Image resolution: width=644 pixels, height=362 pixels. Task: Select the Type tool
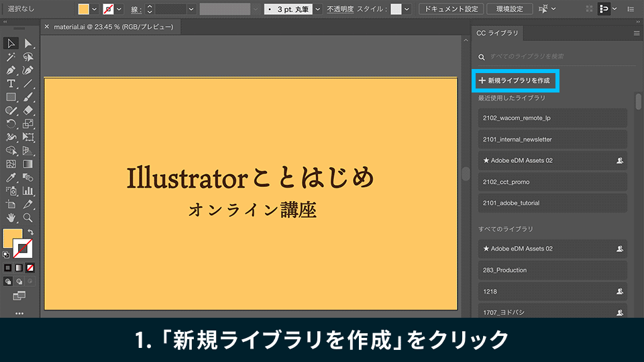(x=11, y=84)
